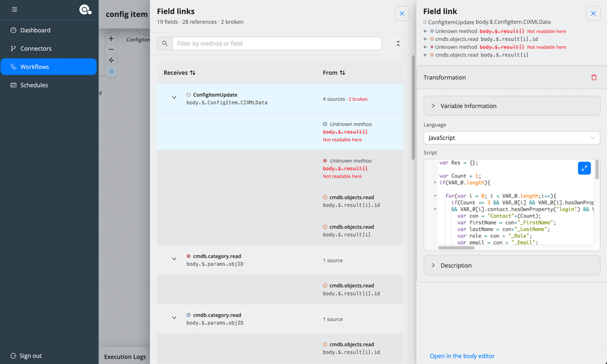Click the Field links list scrollbar
This screenshot has width=607, height=364.
click(x=413, y=107)
